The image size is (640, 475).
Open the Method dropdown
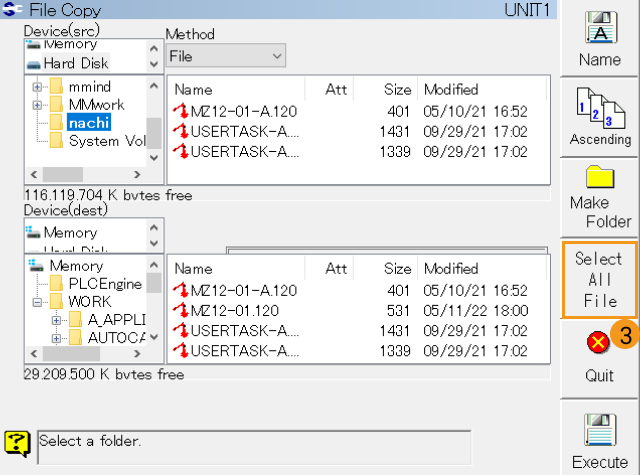coord(226,56)
